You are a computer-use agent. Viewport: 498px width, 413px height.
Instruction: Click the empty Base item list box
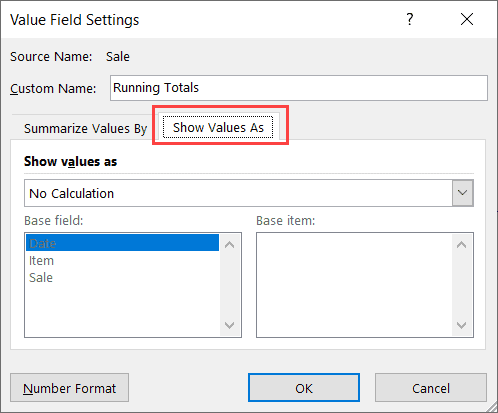point(354,285)
